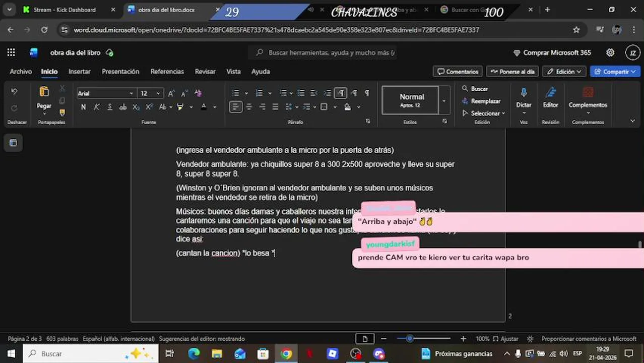Align paragraph to the right
The height and width of the screenshot is (363, 644).
click(262, 107)
